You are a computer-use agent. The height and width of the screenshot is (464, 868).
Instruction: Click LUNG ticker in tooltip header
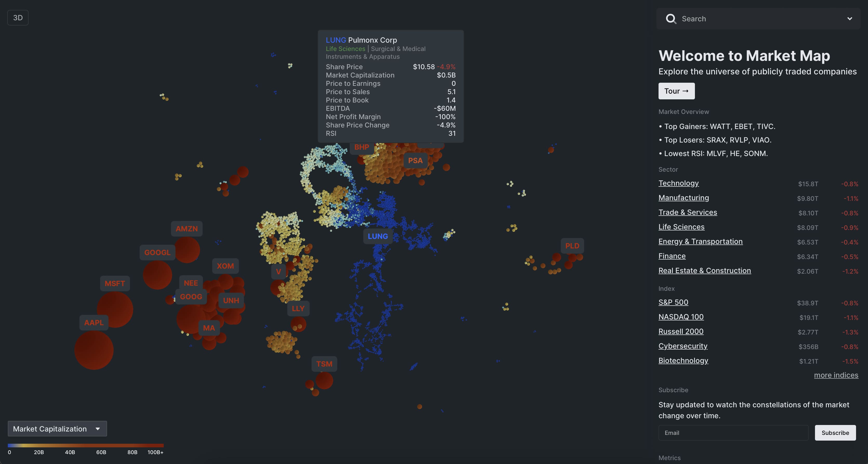coord(336,40)
